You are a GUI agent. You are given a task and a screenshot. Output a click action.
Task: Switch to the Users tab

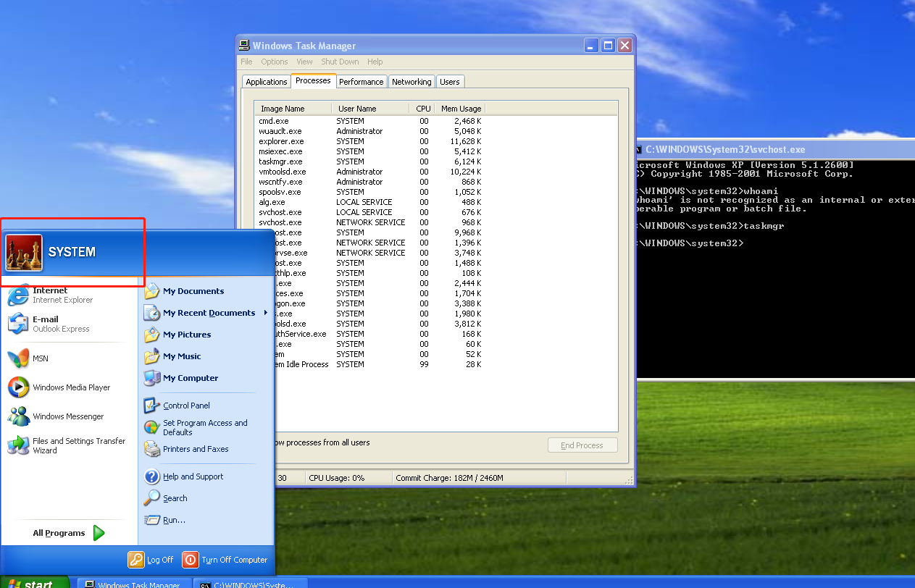450,82
